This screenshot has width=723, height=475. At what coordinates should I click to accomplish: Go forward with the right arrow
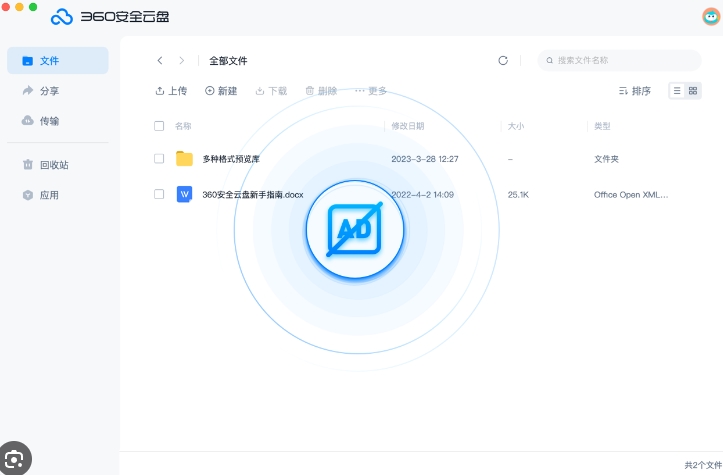[x=182, y=60]
